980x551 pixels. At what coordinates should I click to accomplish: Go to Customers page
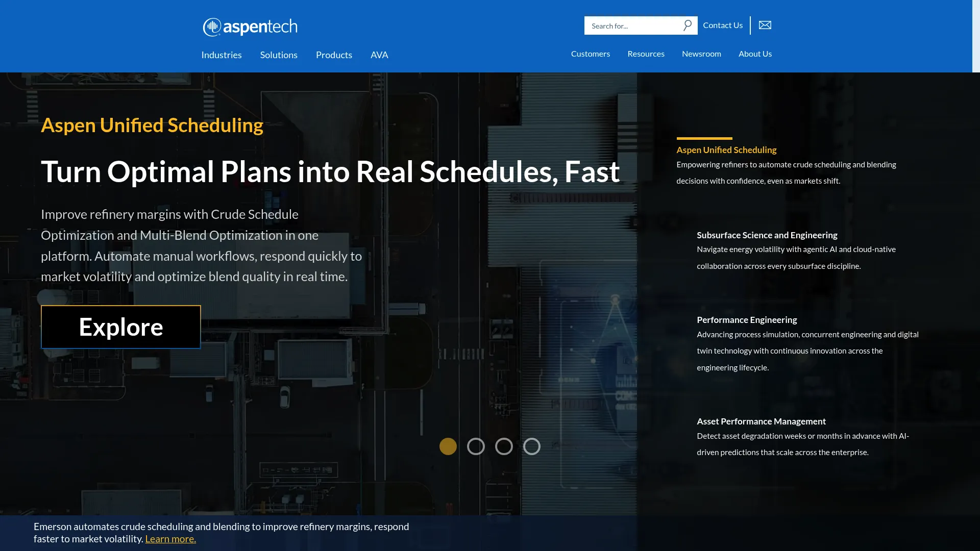coord(590,54)
